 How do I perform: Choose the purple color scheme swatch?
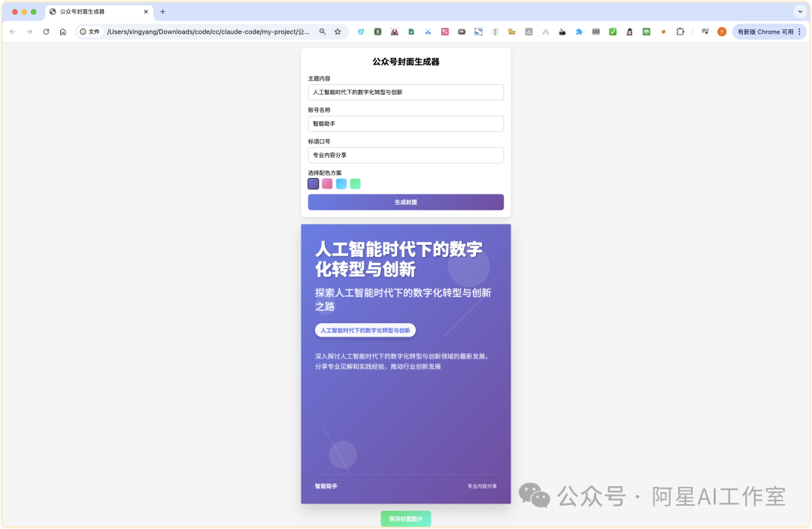314,184
